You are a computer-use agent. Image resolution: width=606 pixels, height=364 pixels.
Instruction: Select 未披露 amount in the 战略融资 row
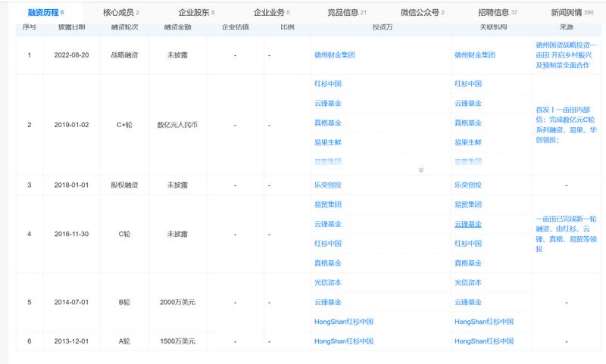177,55
